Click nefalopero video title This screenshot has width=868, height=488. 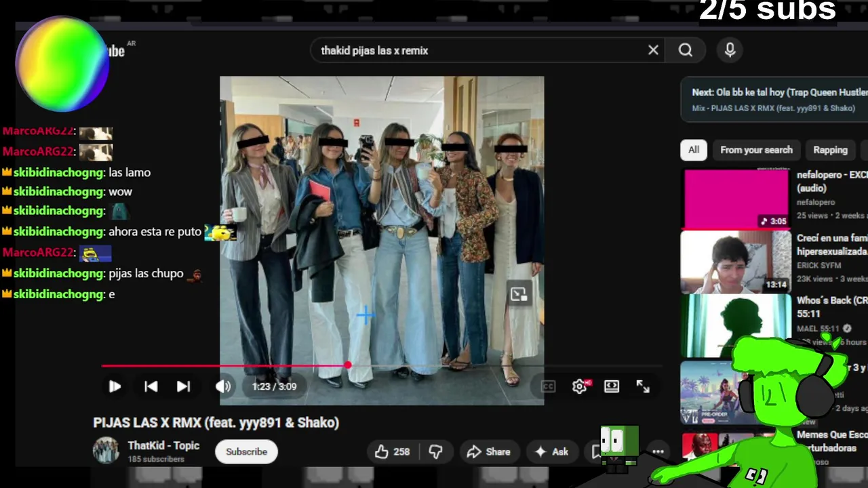point(832,181)
